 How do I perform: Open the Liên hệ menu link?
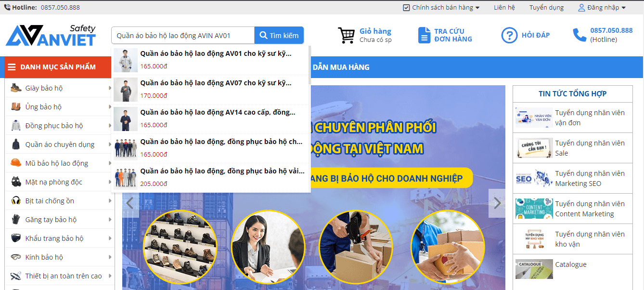pyautogui.click(x=504, y=7)
